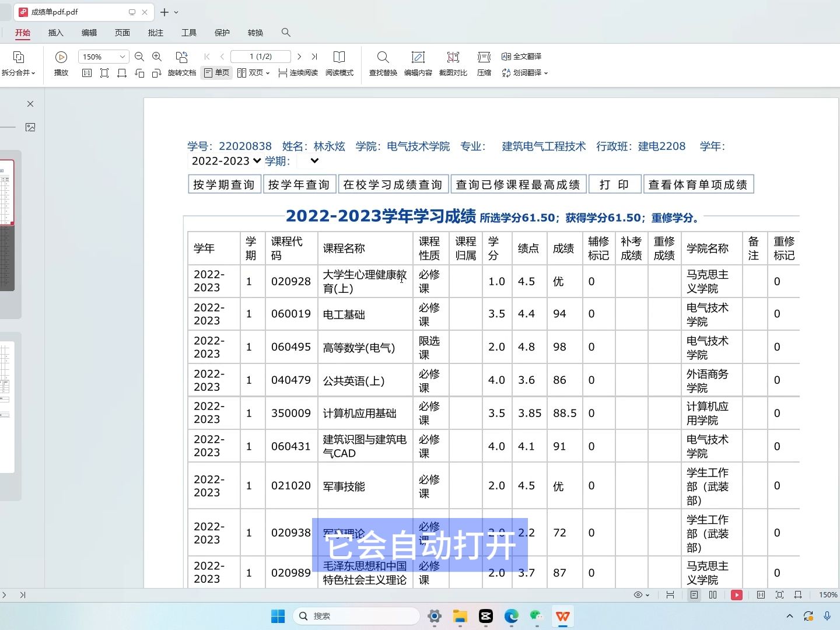The height and width of the screenshot is (630, 840).
Task: Open the 2022-2023 学年 dropdown
Action: (x=226, y=161)
